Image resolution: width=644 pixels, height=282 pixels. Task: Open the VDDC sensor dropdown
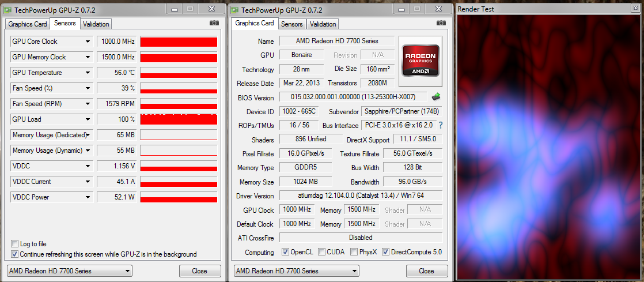click(x=88, y=166)
